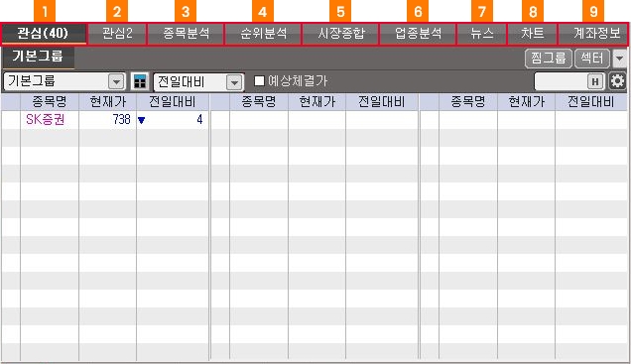Image resolution: width=631 pixels, height=364 pixels.
Task: Click the SK증권 change value 4
Action: coord(199,119)
